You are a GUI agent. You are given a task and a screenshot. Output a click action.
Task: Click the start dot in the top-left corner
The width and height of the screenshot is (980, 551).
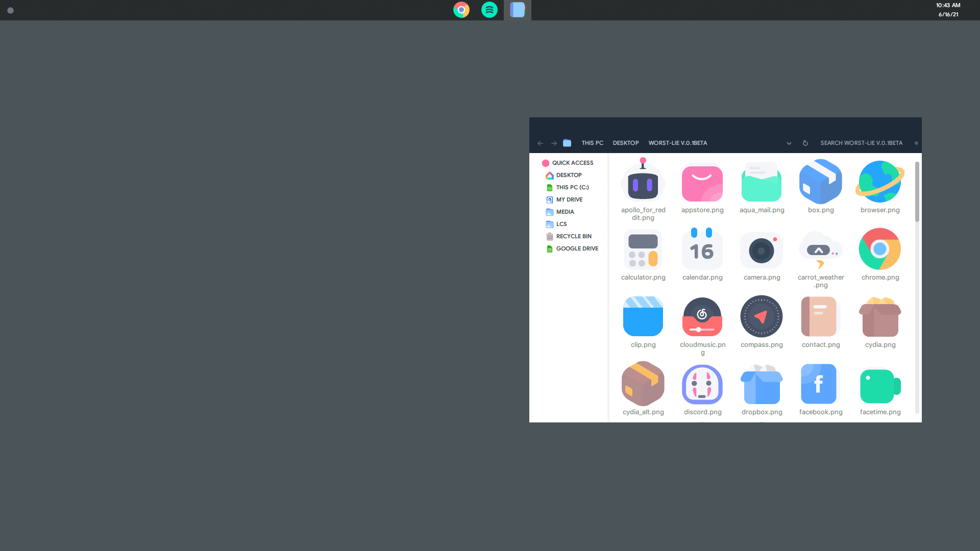10,10
